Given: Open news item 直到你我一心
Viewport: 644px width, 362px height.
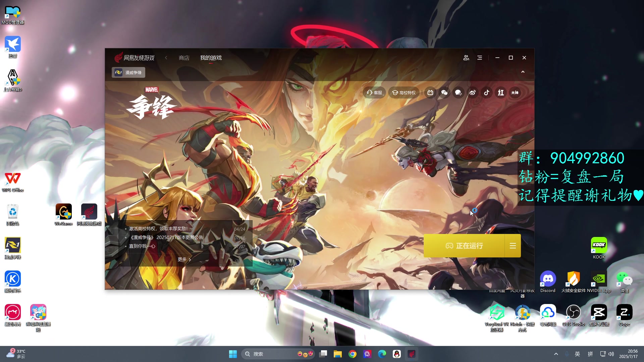Looking at the screenshot, I should (x=142, y=246).
